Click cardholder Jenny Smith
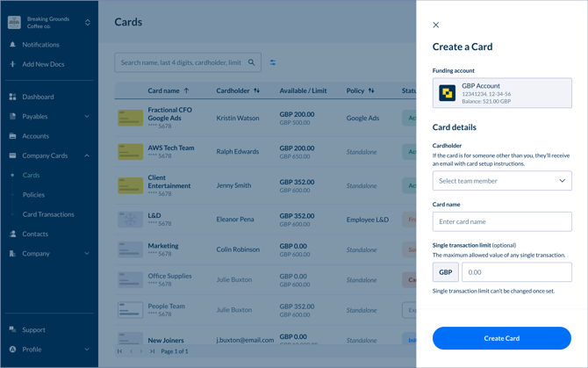Image resolution: width=588 pixels, height=368 pixels. tap(233, 185)
